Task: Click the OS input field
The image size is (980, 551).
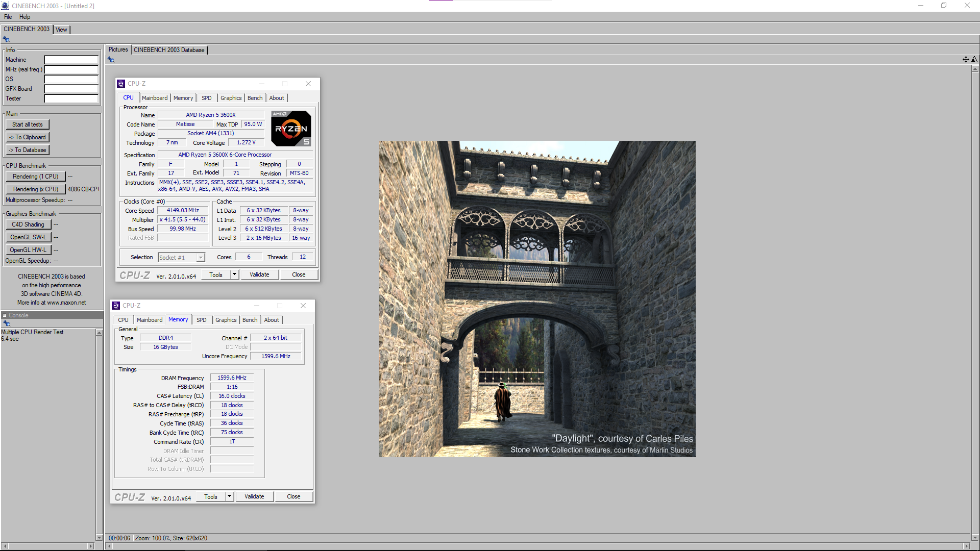Action: point(71,79)
